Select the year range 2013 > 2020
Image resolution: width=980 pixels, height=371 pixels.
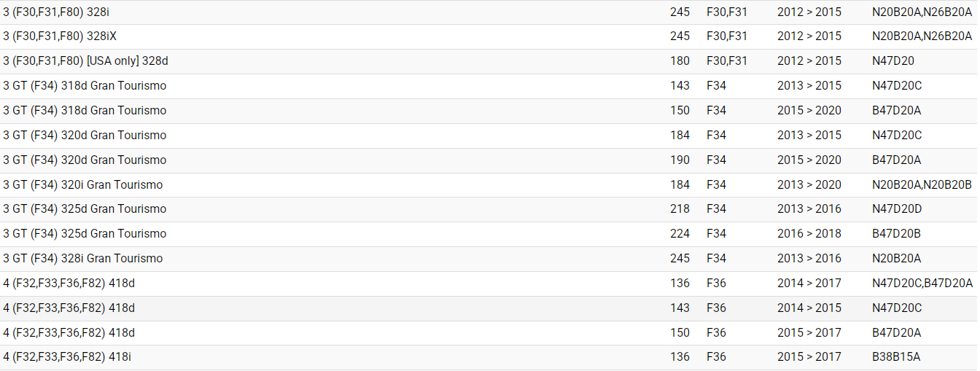click(809, 185)
